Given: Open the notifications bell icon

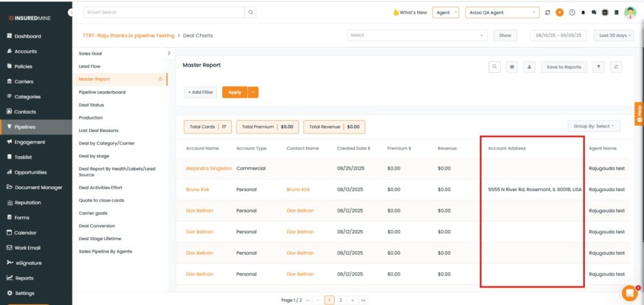Looking at the screenshot, I should [583, 13].
